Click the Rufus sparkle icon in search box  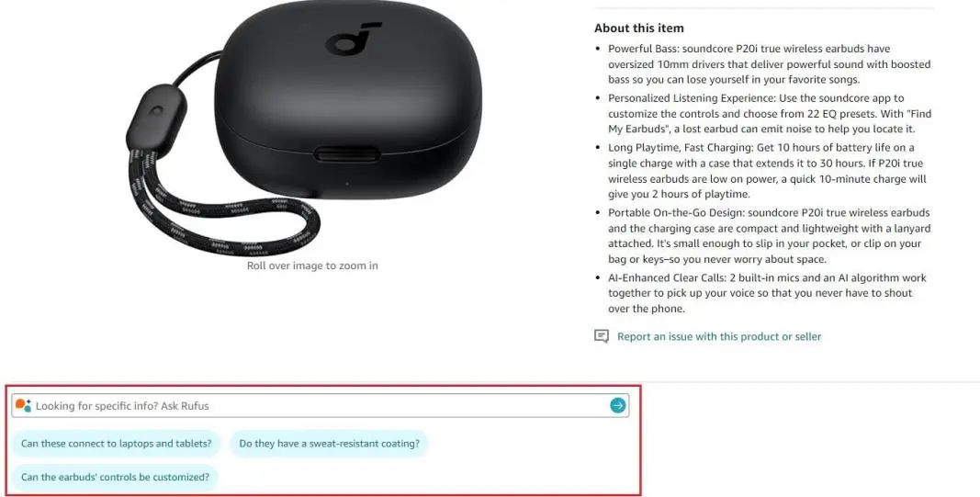(23, 405)
